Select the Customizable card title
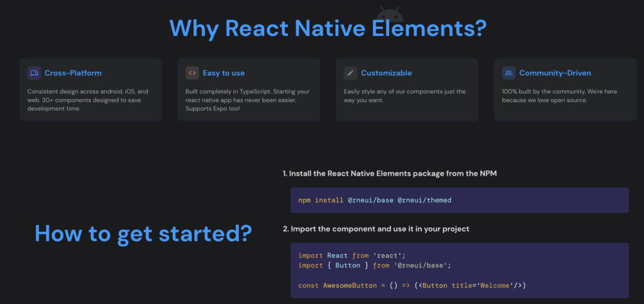 pos(386,73)
